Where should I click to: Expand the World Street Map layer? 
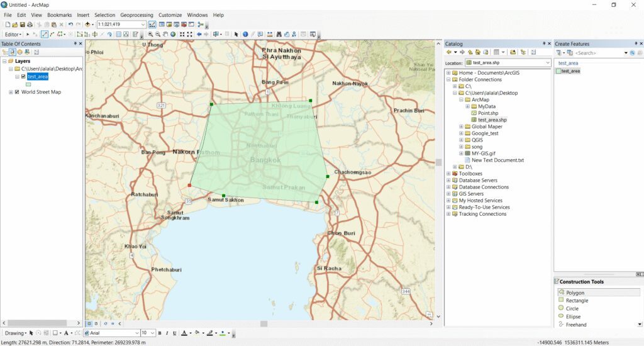[11, 92]
